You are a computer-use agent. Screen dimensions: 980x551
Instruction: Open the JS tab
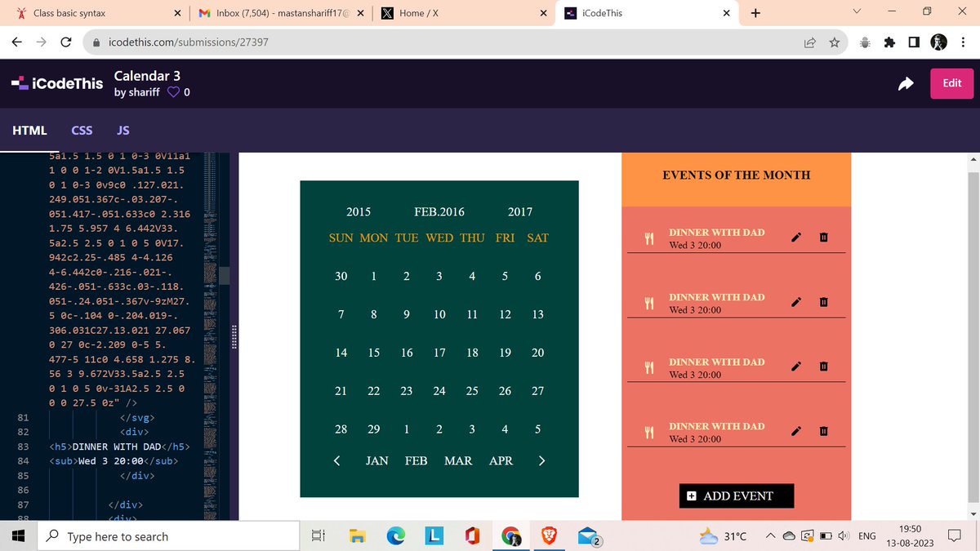pos(122,130)
